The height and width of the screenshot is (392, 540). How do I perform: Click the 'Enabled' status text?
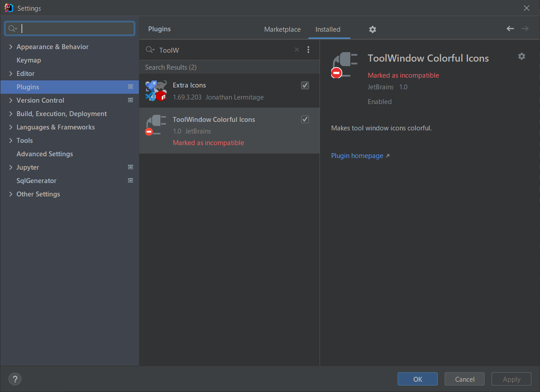click(379, 102)
